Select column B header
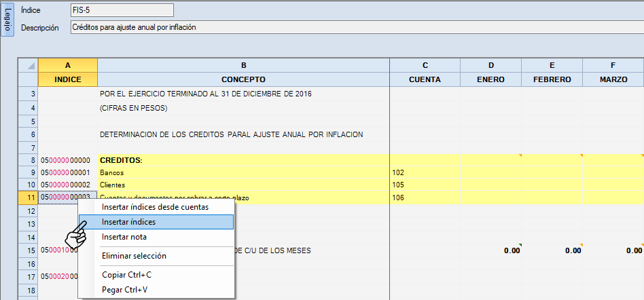 pyautogui.click(x=243, y=65)
